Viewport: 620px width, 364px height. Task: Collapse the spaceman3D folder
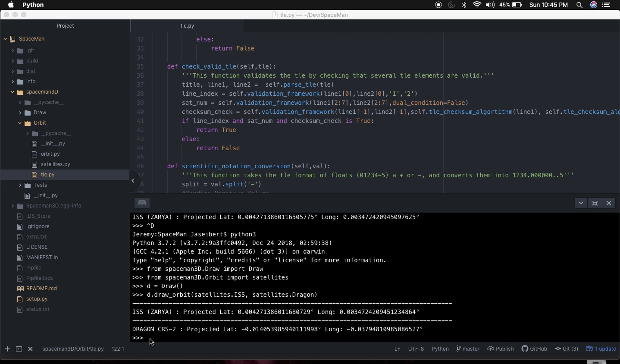12,92
